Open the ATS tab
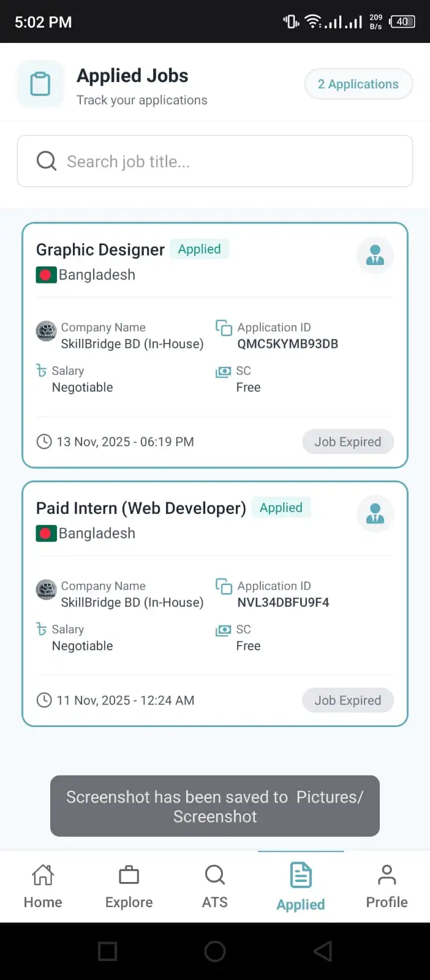 coord(215,886)
